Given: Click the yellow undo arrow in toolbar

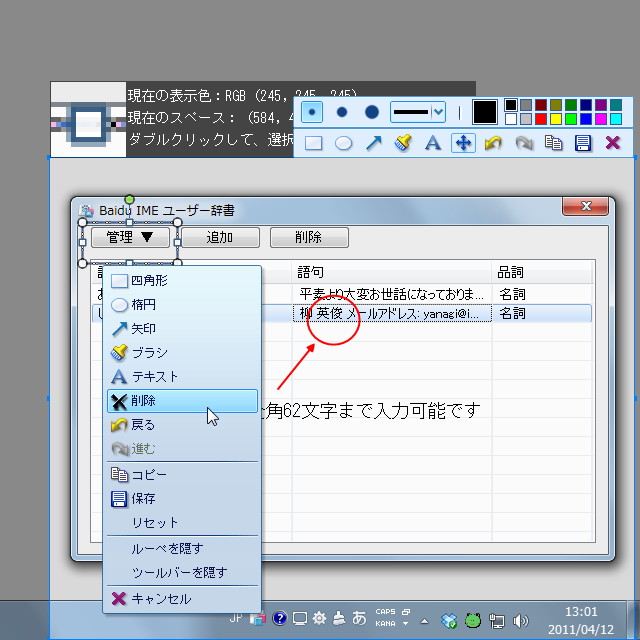Looking at the screenshot, I should (x=493, y=143).
